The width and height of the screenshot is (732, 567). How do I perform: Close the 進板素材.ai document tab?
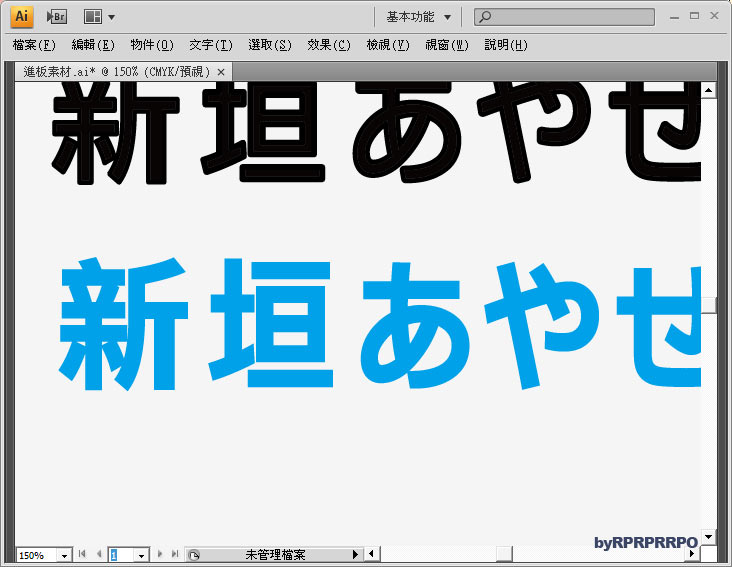point(221,72)
